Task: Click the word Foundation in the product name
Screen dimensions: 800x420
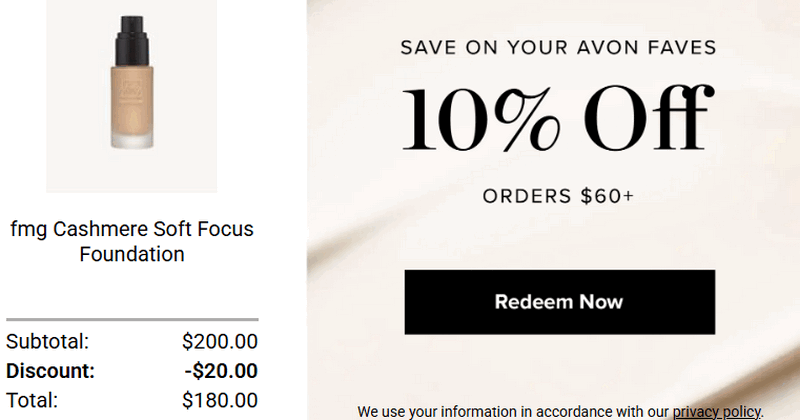Action: 131,254
